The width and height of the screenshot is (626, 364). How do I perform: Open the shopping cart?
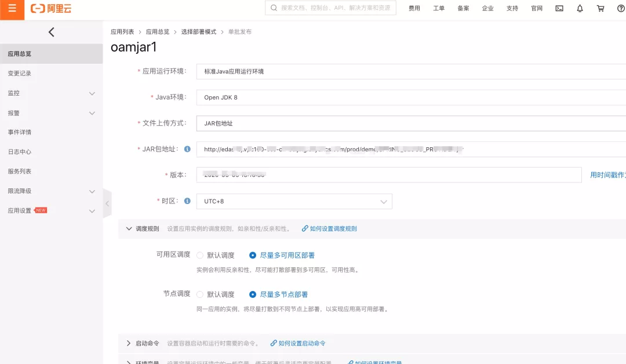[600, 8]
